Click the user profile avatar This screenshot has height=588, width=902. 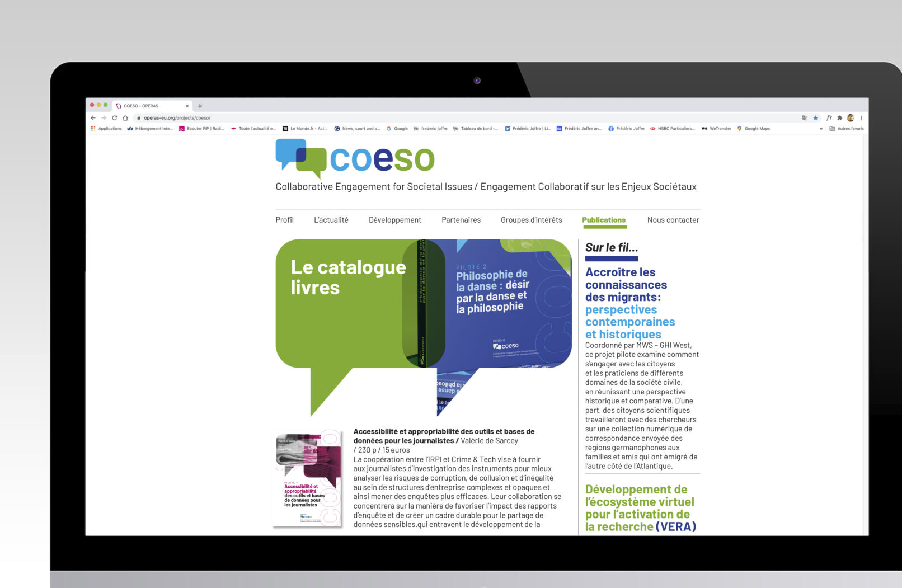(x=851, y=118)
